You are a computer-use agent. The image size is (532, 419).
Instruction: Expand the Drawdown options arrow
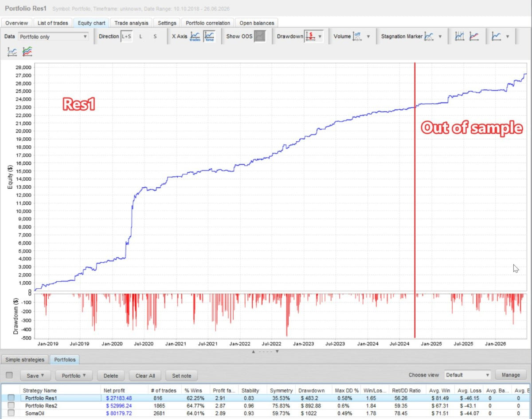pyautogui.click(x=320, y=36)
